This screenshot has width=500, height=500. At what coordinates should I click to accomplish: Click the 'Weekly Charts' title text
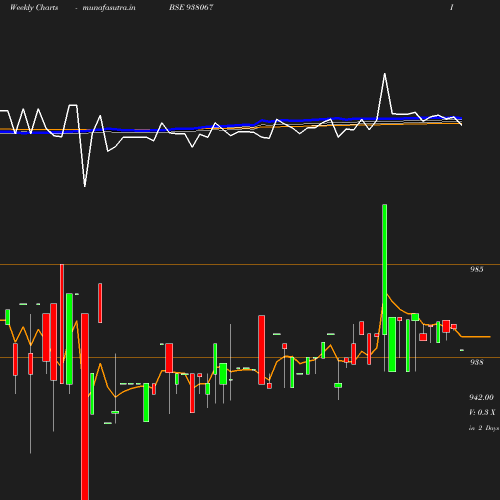click(34, 7)
